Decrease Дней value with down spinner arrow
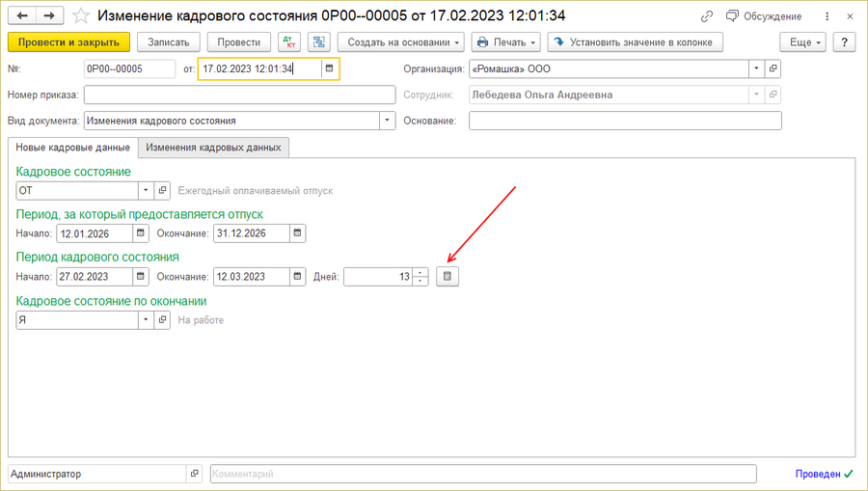The image size is (868, 491). coord(420,281)
